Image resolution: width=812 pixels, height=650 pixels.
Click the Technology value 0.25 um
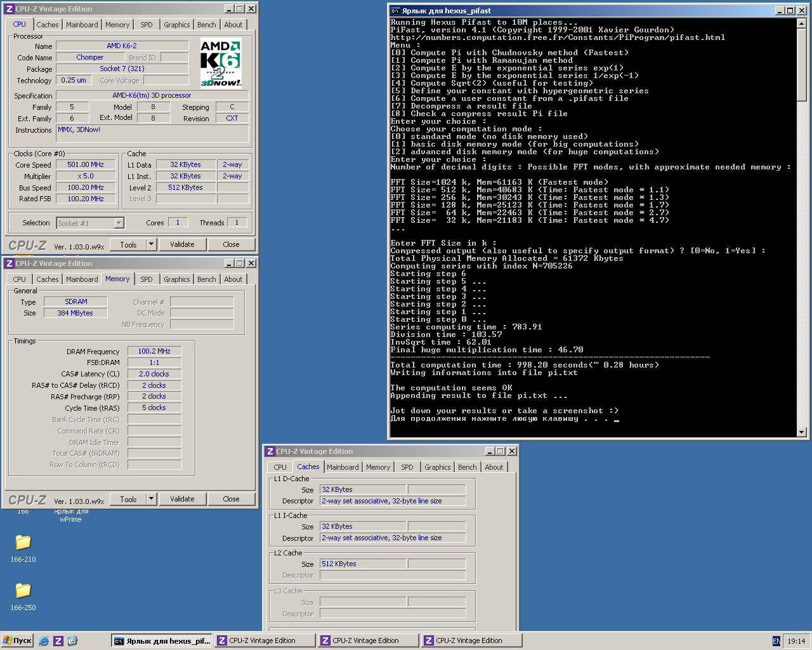(x=74, y=80)
